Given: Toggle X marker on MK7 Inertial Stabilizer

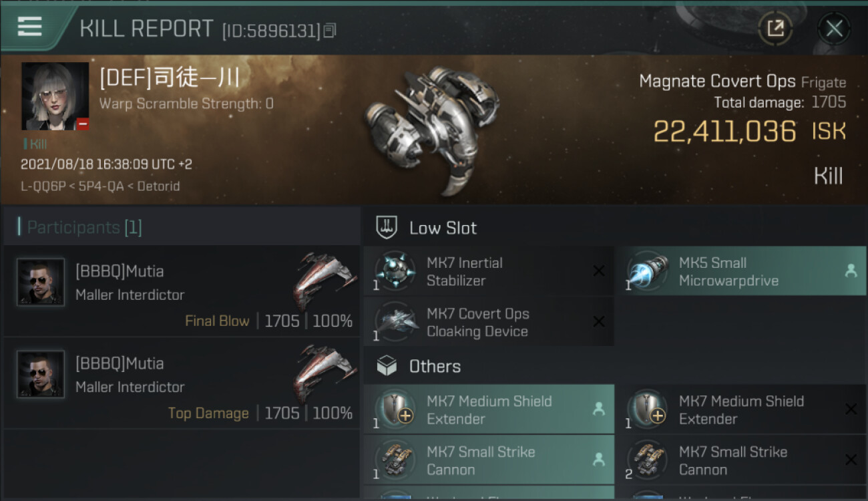Looking at the screenshot, I should tap(599, 271).
